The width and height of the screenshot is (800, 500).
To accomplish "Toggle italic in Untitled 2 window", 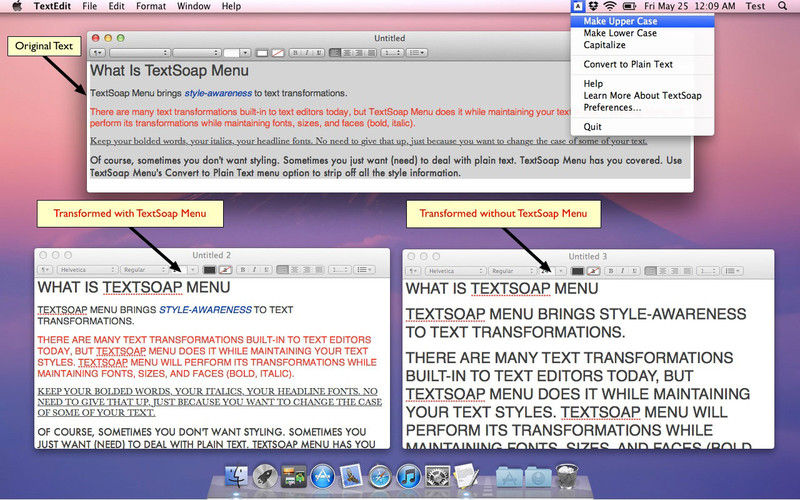I will tap(255, 269).
